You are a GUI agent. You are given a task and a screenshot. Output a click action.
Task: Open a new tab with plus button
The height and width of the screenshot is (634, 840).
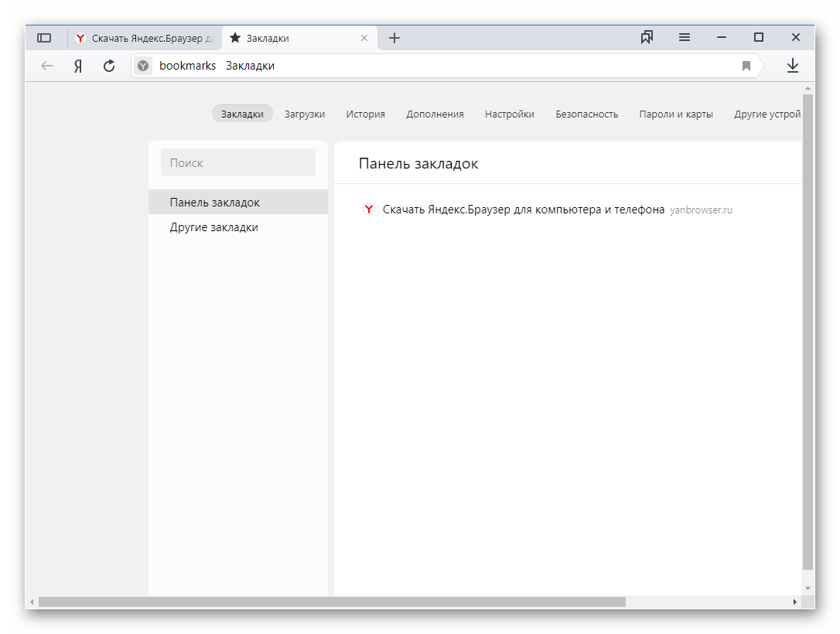394,38
